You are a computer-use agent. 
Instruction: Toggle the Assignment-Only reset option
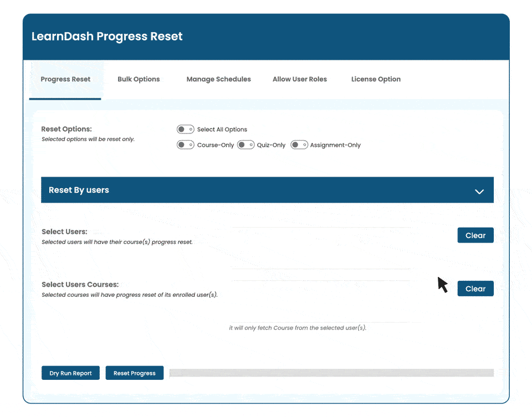pos(299,145)
